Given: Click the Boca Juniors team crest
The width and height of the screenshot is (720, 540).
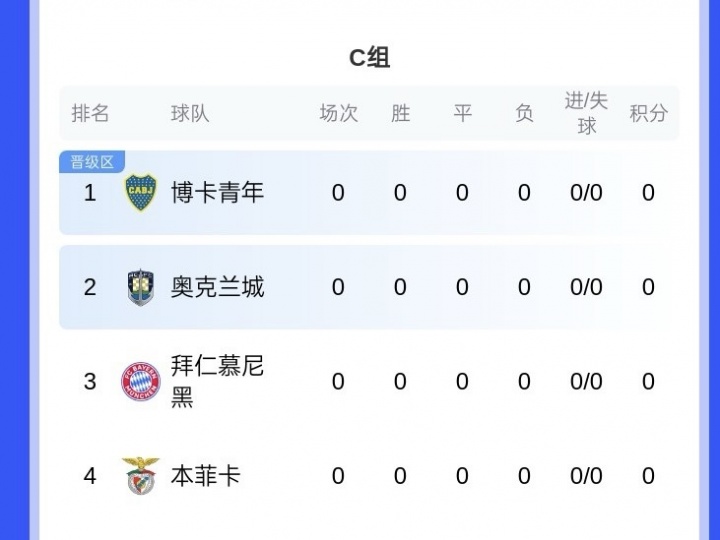Looking at the screenshot, I should 140,192.
